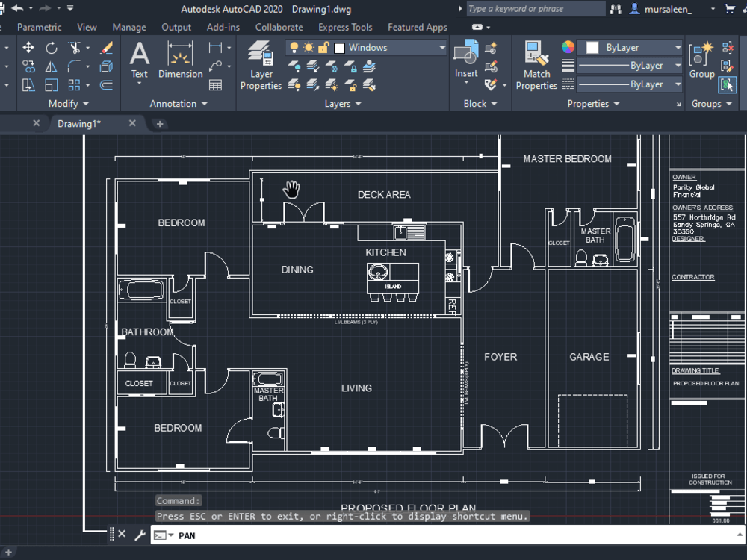
Task: Select the Leader tool icon
Action: click(x=215, y=66)
